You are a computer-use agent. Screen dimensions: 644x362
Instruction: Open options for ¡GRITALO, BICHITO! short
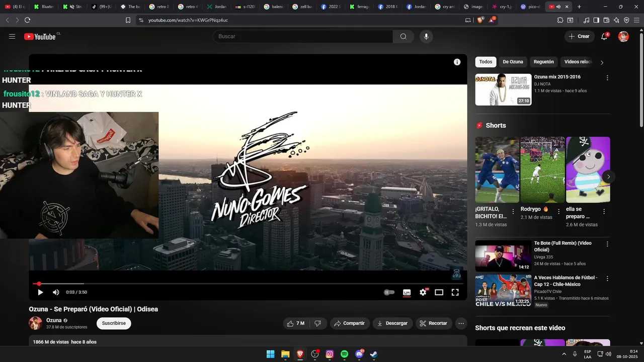513,212
